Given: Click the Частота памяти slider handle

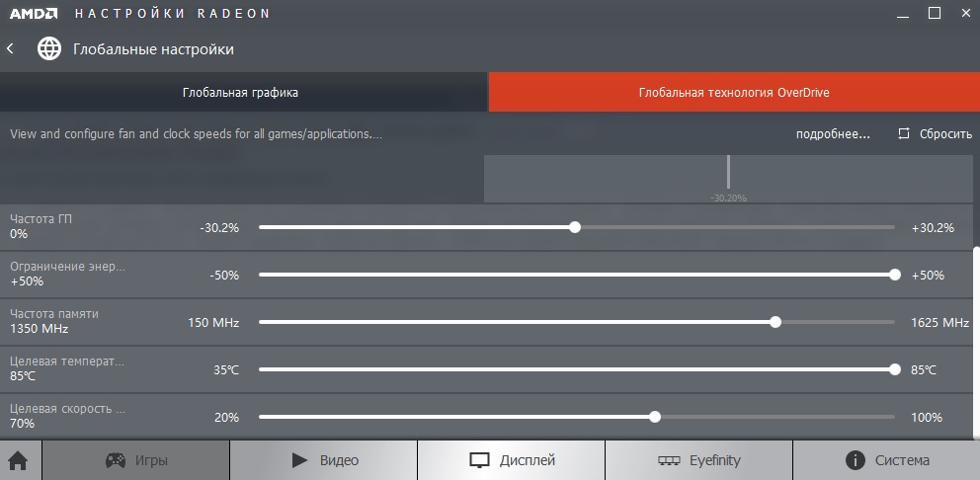Looking at the screenshot, I should 776,323.
